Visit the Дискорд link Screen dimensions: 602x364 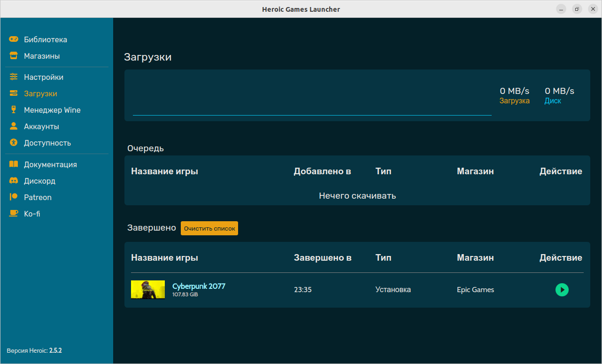click(39, 181)
